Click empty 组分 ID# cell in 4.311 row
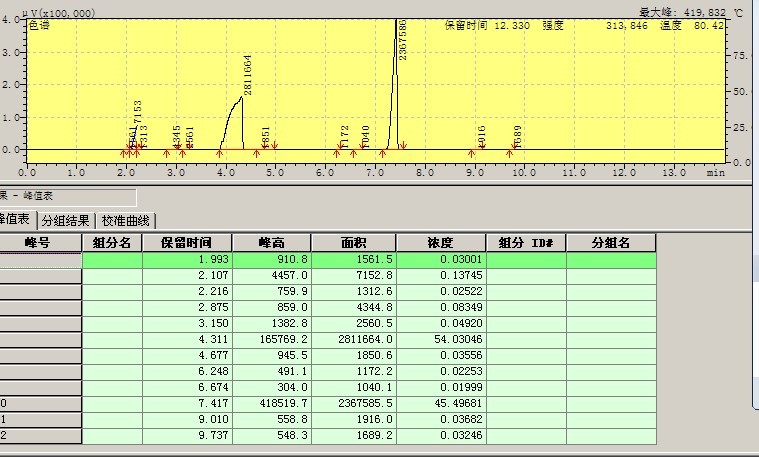759x457 pixels. click(x=526, y=339)
